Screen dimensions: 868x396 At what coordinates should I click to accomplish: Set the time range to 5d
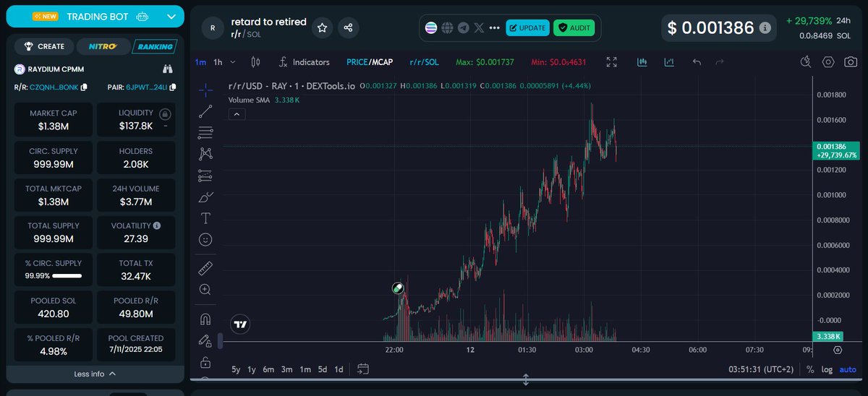[x=323, y=369]
